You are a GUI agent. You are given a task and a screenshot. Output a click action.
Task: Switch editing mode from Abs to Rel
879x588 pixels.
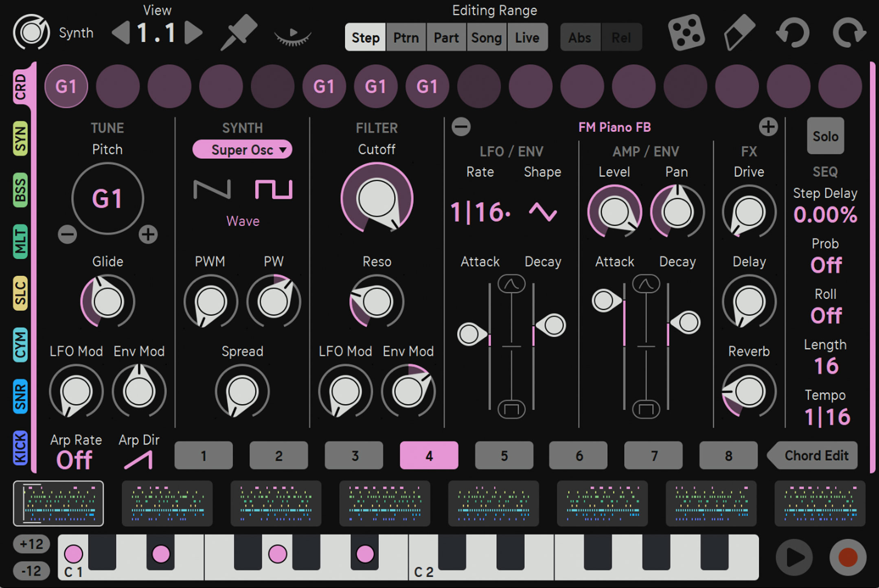pyautogui.click(x=620, y=37)
